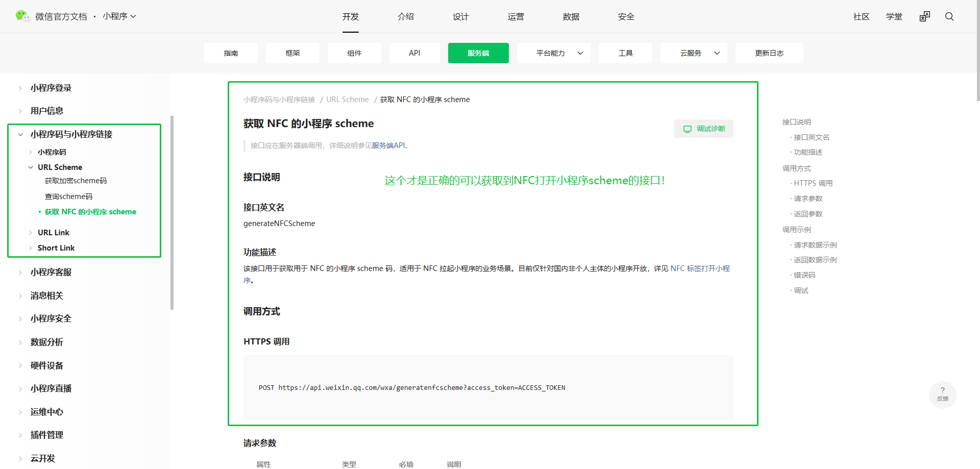This screenshot has width=980, height=469.
Task: Click the sidebar vertical scrollbar
Action: pos(172,212)
